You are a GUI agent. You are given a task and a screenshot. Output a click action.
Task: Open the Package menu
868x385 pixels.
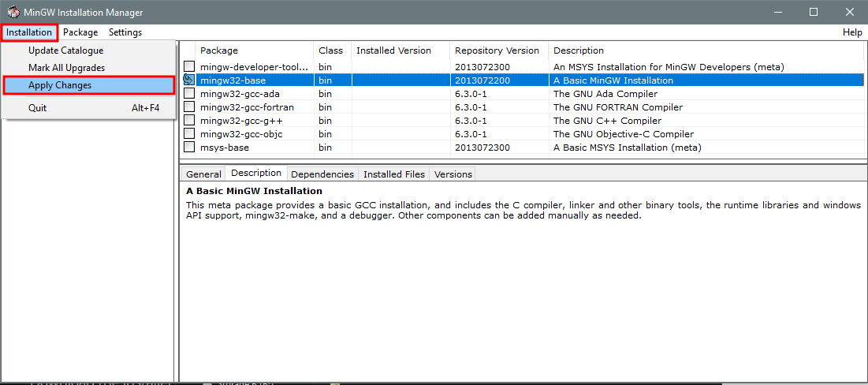click(x=80, y=32)
